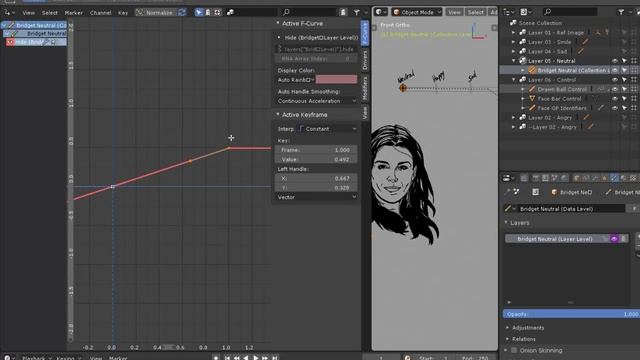Image resolution: width=640 pixels, height=360 pixels.
Task: Hide Face Bar Control eye icon
Action: click(615, 99)
